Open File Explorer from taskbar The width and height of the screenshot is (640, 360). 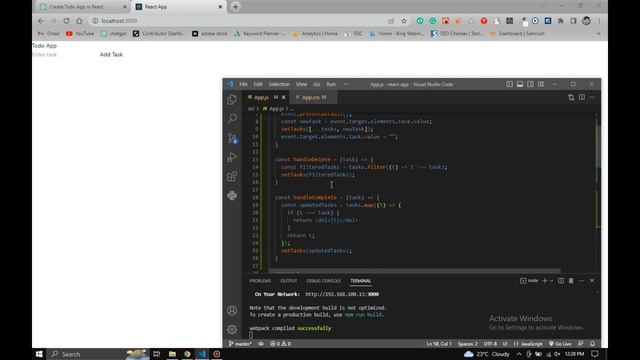172,354
